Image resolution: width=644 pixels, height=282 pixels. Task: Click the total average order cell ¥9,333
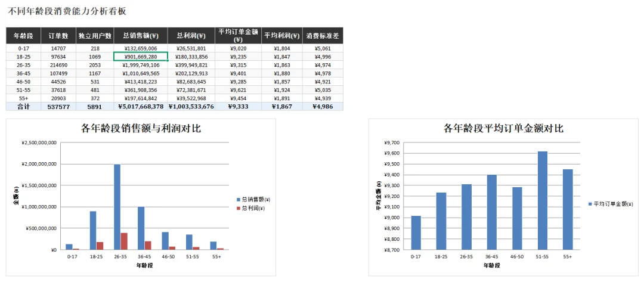(x=238, y=107)
